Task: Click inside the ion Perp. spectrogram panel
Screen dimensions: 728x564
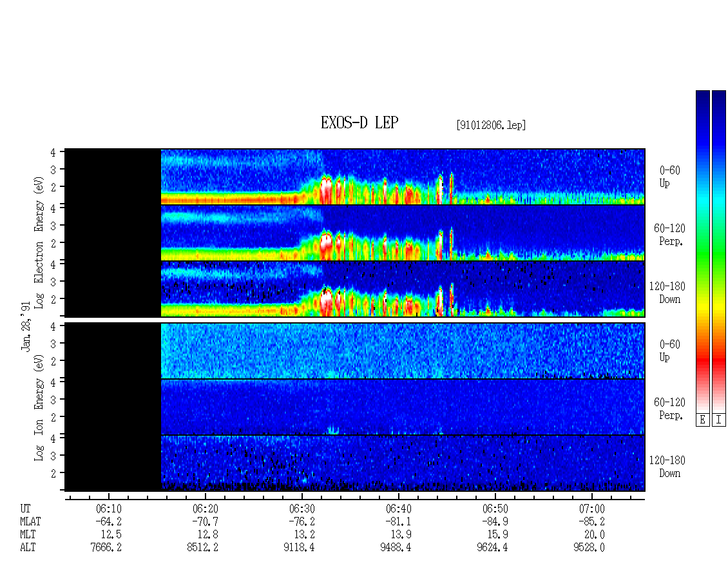Action: pyautogui.click(x=355, y=407)
